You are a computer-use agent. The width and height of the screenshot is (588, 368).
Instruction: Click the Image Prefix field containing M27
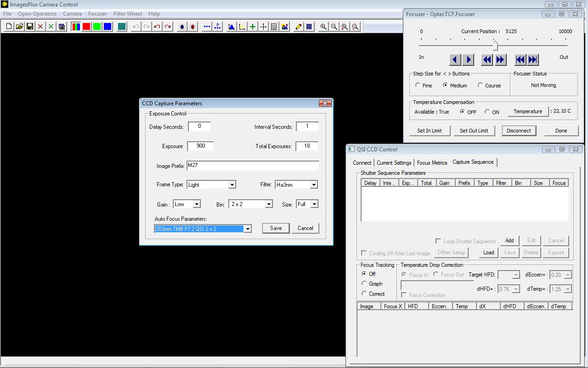click(x=253, y=166)
